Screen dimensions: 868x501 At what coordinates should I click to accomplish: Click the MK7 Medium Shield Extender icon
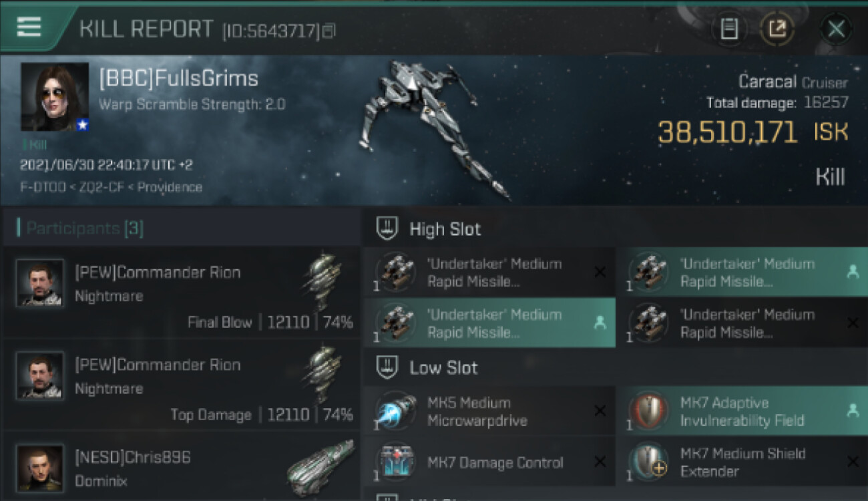click(x=649, y=462)
